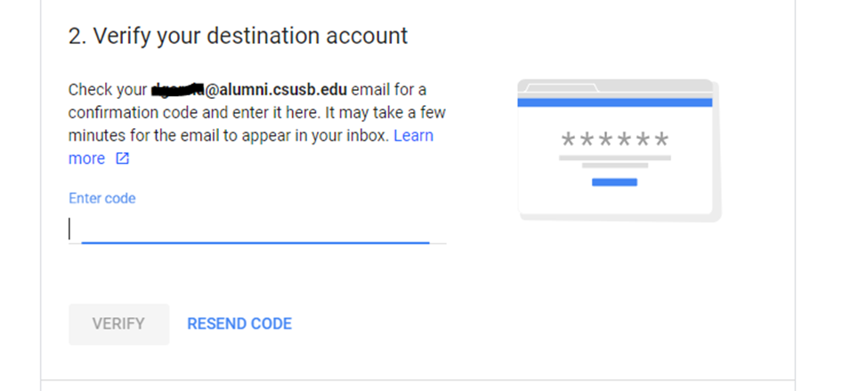Click the horizontal divider below the buttons
The width and height of the screenshot is (868, 391).
(417, 381)
